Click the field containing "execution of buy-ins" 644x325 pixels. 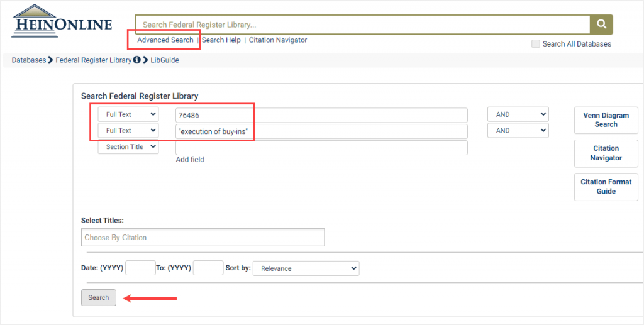pyautogui.click(x=321, y=131)
